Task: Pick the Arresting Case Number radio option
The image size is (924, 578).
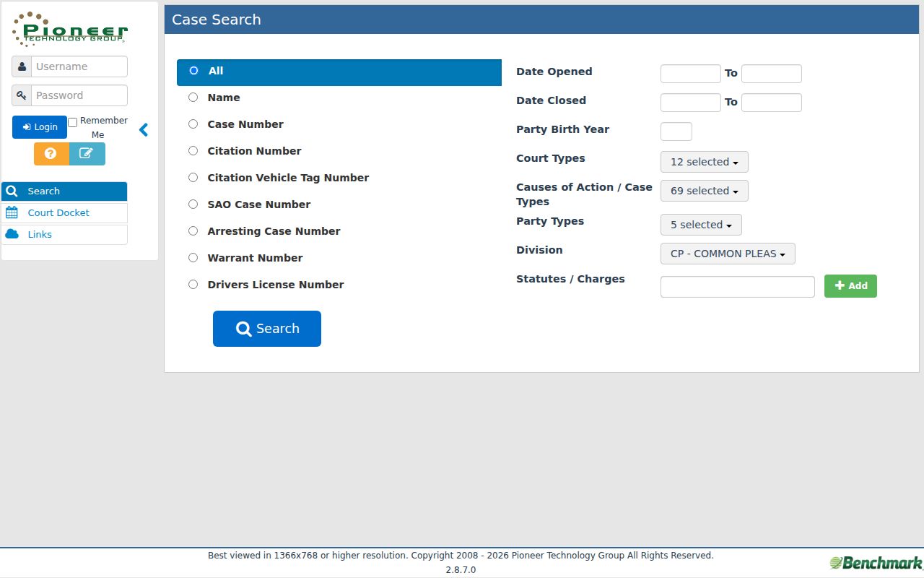Action: (x=193, y=231)
